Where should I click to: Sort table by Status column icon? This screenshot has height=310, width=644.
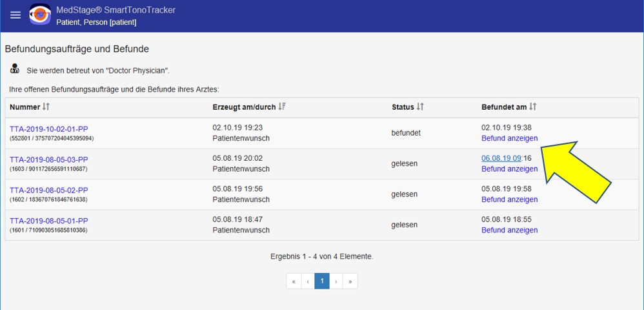(x=420, y=107)
